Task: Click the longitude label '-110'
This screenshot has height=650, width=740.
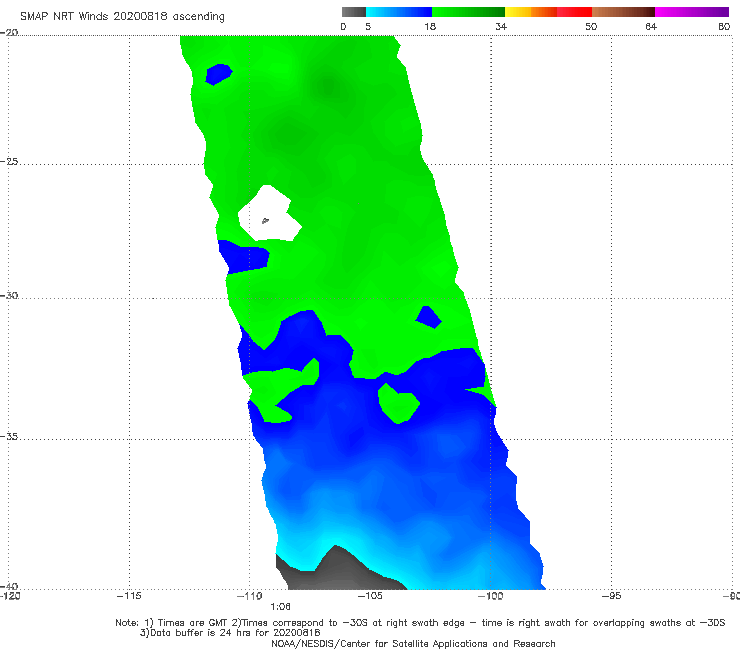Action: (x=250, y=596)
